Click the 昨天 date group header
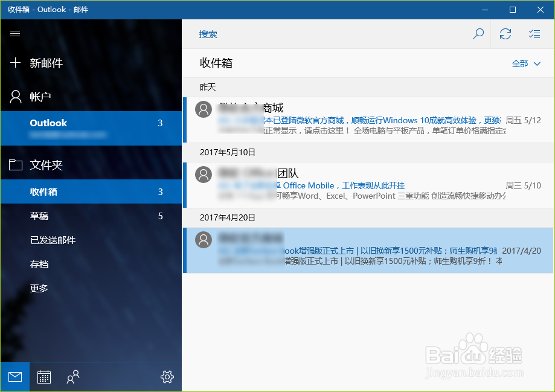 368,87
